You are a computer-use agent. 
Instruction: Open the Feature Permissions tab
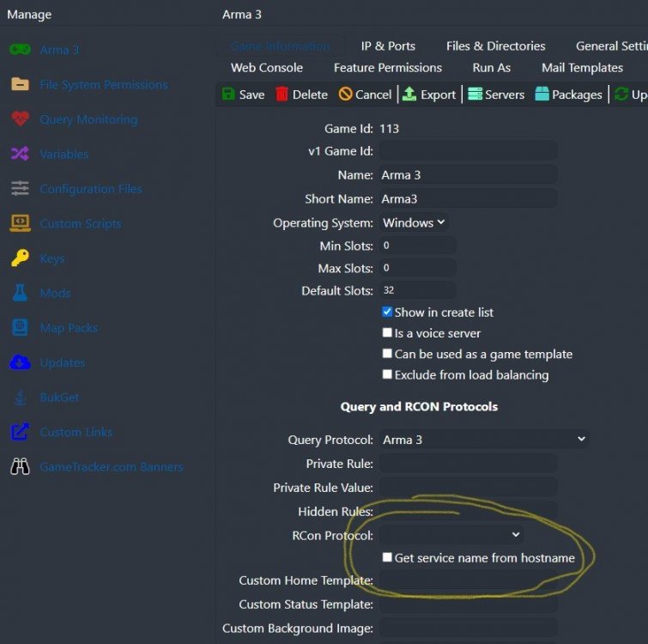click(387, 68)
